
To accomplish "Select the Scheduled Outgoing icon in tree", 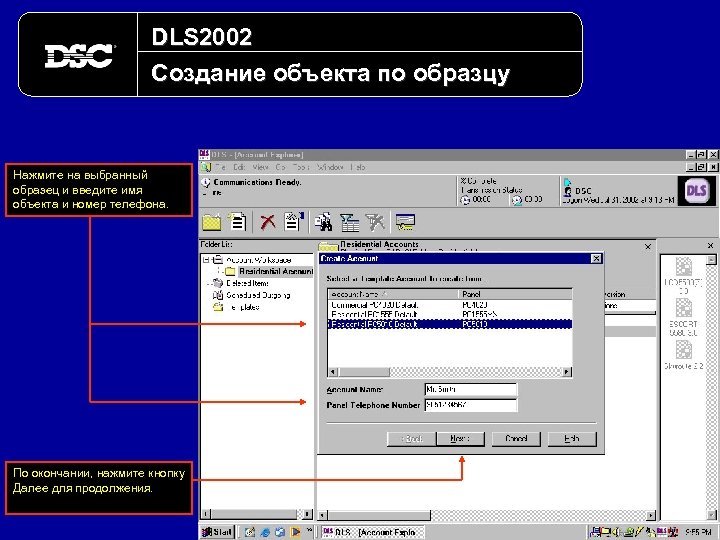I will [218, 295].
